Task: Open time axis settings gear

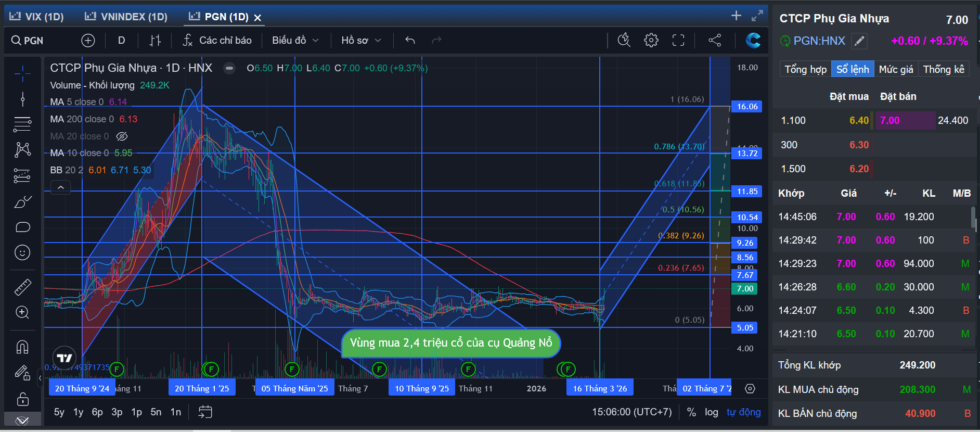Action: coord(750,388)
